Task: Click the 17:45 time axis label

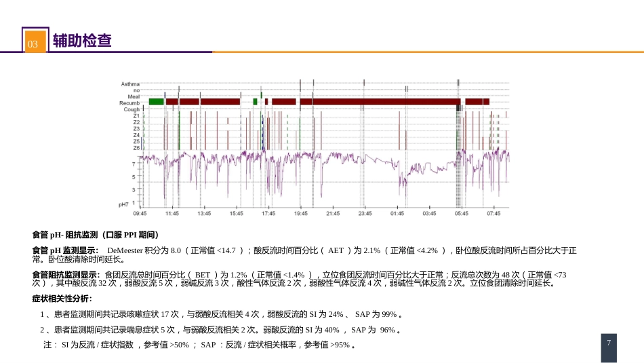Action: (268, 213)
